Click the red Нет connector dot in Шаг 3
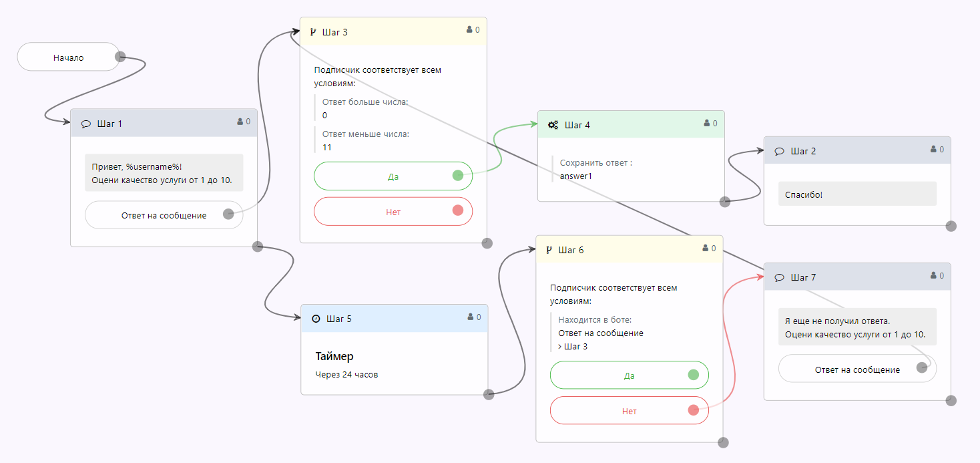Viewport: 980px width, 463px height. pyautogui.click(x=458, y=210)
